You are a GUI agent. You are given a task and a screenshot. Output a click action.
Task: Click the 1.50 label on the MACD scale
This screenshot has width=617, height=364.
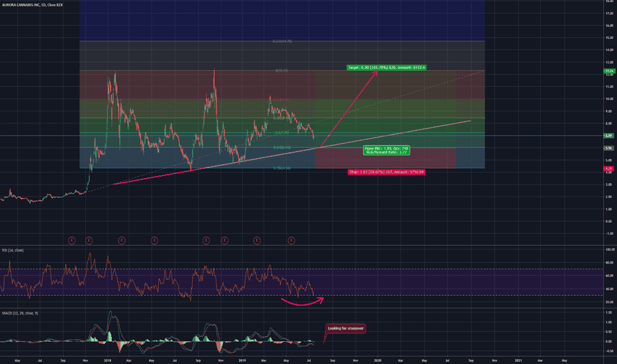610,312
